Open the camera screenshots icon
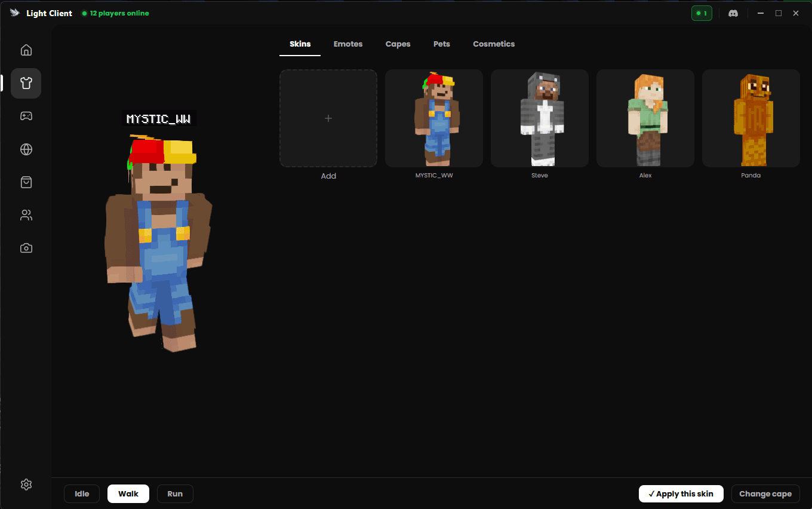812x509 pixels. coord(26,248)
